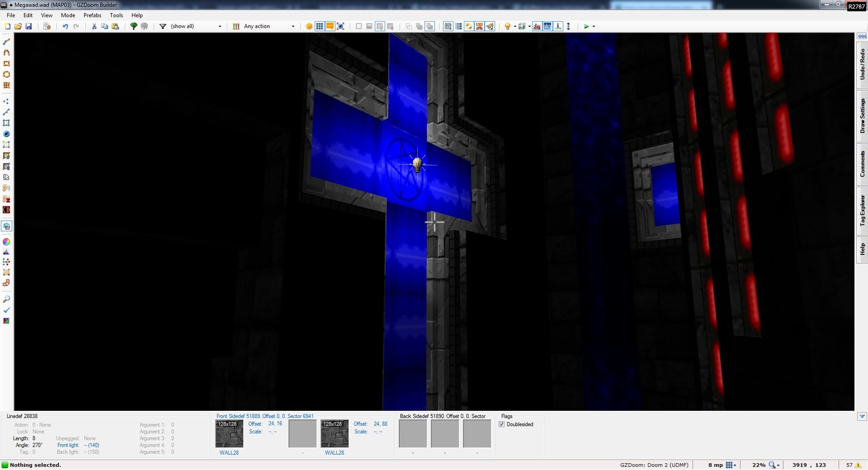This screenshot has width=868, height=470.
Task: Open the Prefabs menu
Action: click(92, 15)
